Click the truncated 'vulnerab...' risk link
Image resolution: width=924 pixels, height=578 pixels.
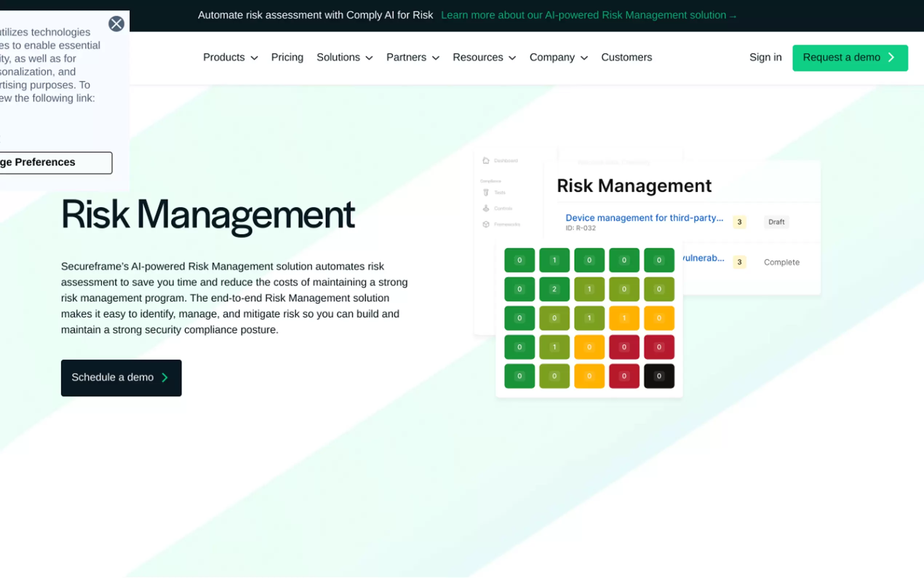point(703,258)
